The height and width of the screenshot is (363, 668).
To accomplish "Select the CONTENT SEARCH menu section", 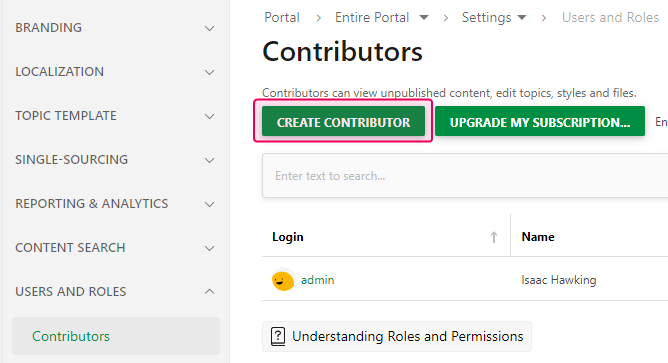I will coord(116,248).
